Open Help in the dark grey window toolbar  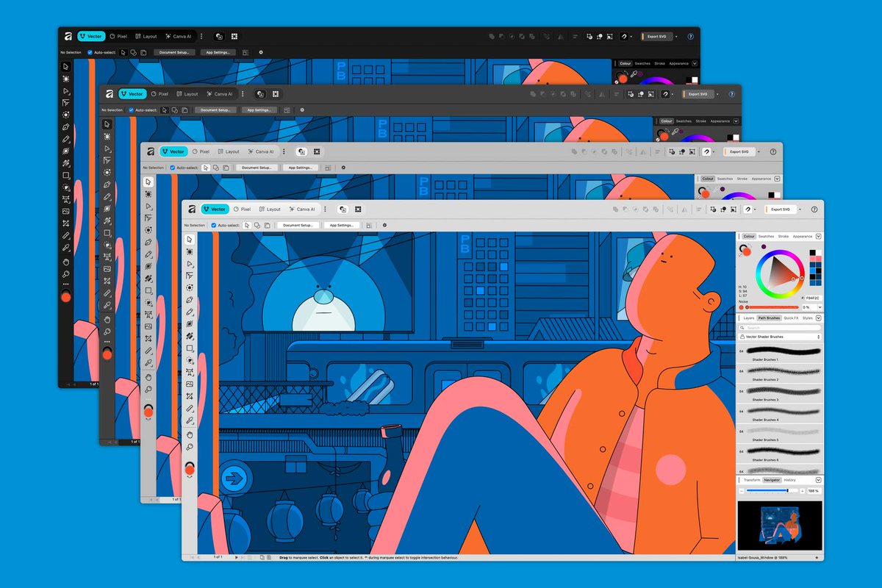tap(731, 94)
